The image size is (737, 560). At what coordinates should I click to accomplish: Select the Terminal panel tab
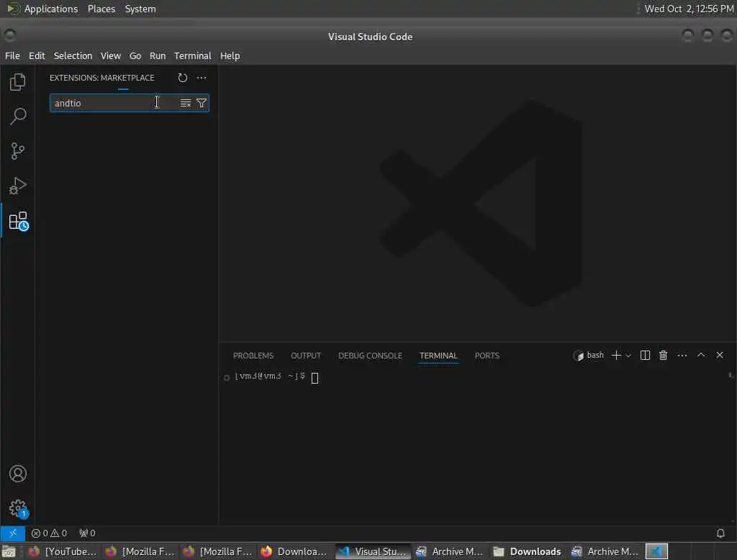pyautogui.click(x=438, y=356)
